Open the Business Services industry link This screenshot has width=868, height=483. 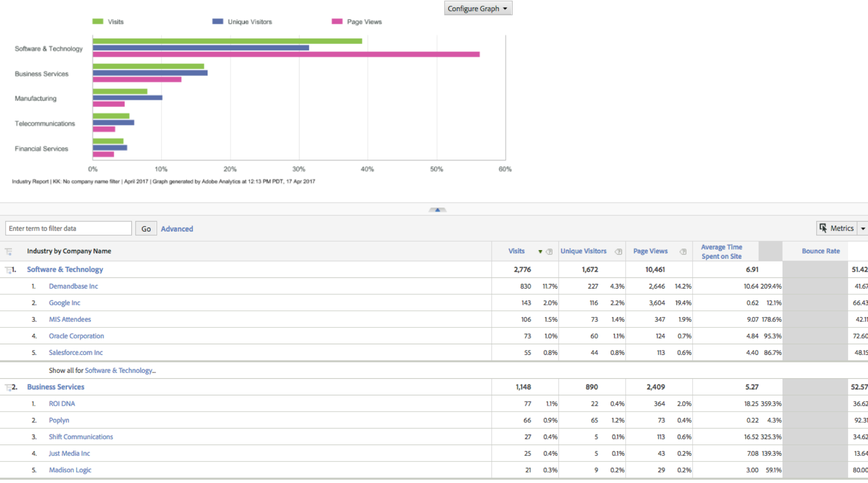[x=56, y=387]
